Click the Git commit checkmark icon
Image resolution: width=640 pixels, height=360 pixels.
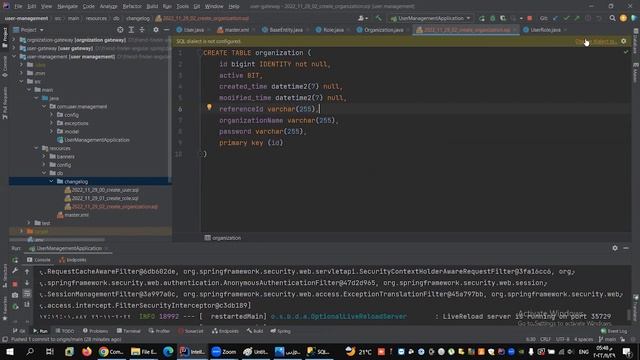566,18
